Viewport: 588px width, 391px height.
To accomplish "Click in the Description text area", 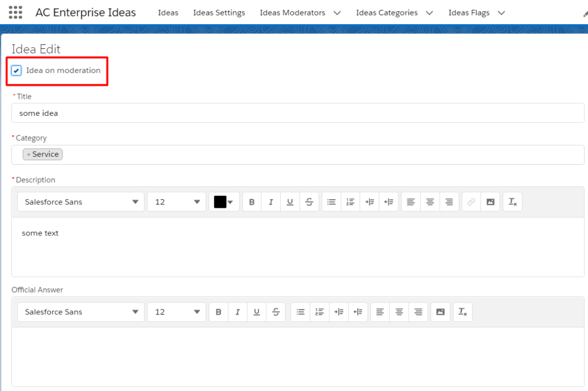I will pos(298,247).
